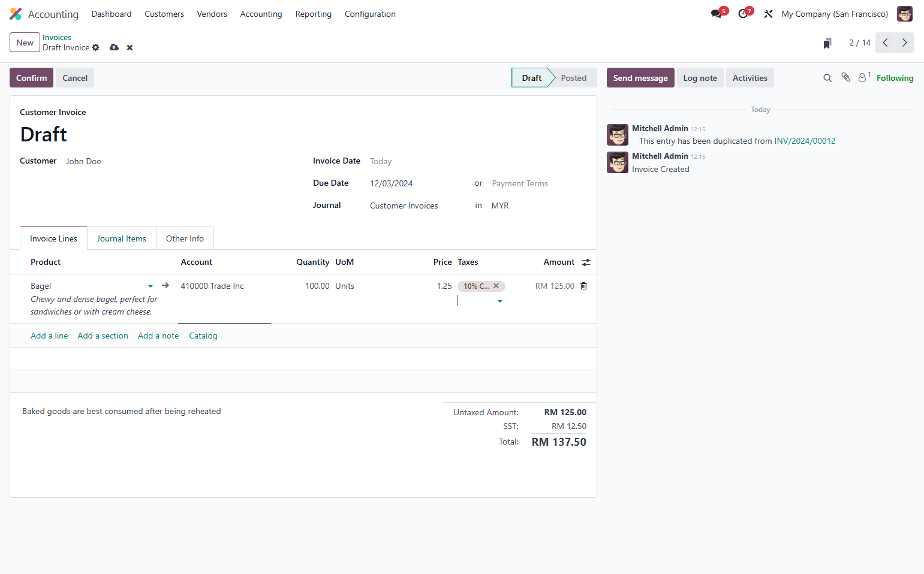
Task: Open the Draft Invoice gear actions menu
Action: 95,47
